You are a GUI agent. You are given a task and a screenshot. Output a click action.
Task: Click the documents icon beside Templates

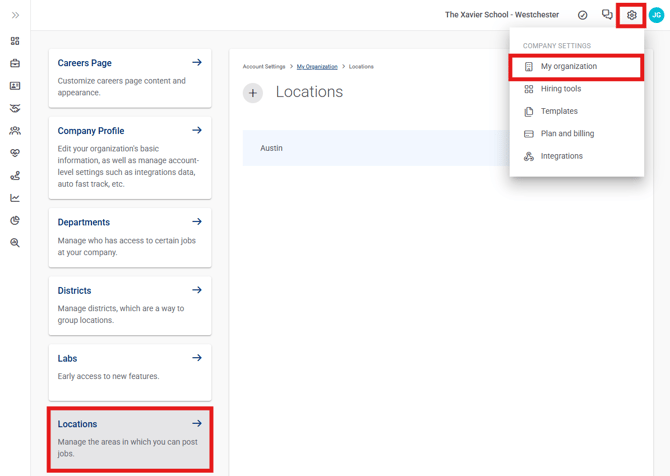click(x=529, y=112)
